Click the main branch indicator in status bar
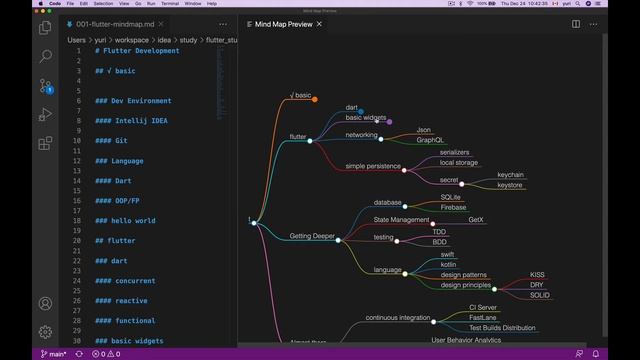The width and height of the screenshot is (640, 360). point(53,354)
